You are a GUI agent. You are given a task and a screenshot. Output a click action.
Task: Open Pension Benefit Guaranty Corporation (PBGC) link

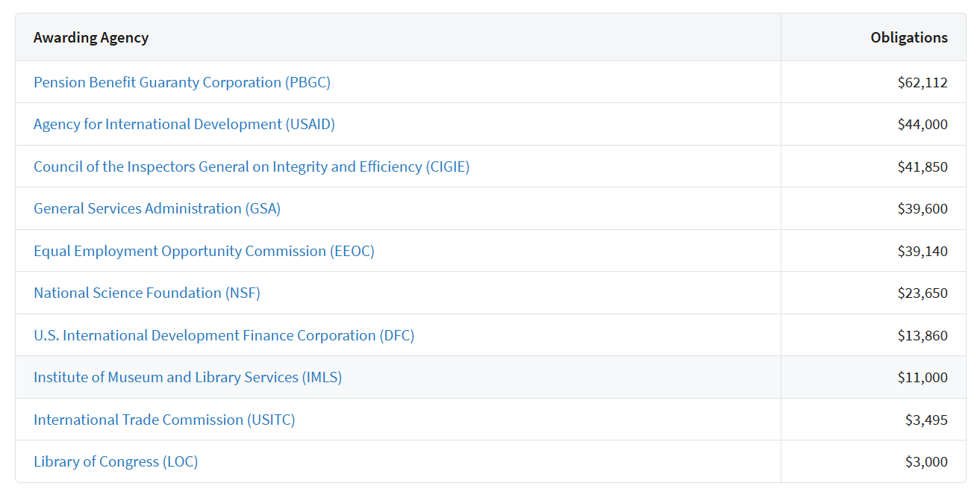[181, 83]
